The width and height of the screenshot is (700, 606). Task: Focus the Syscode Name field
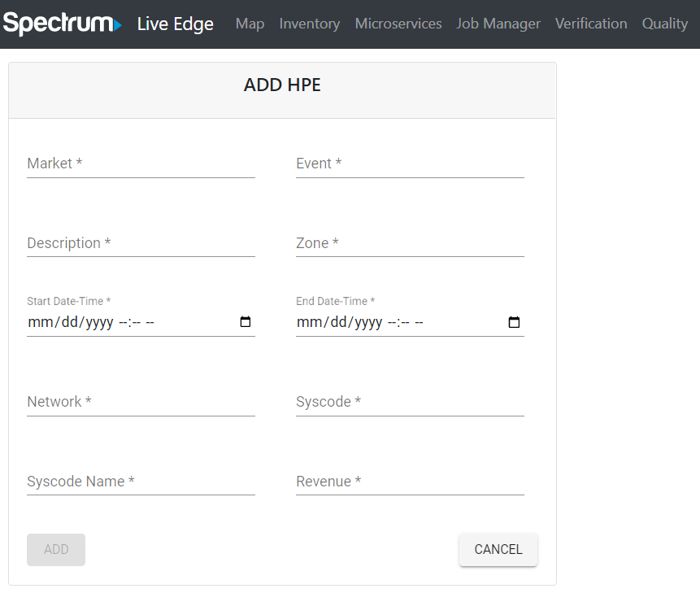coord(141,482)
